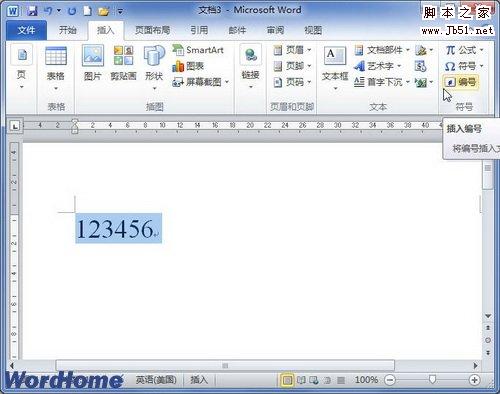
Task: Select Web Layout view button
Action: tap(314, 380)
